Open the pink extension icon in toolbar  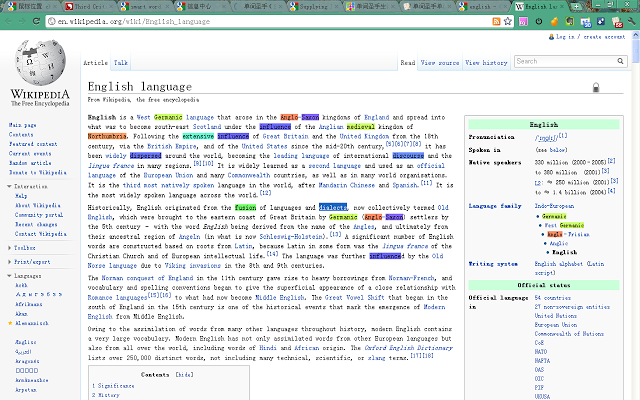click(523, 21)
